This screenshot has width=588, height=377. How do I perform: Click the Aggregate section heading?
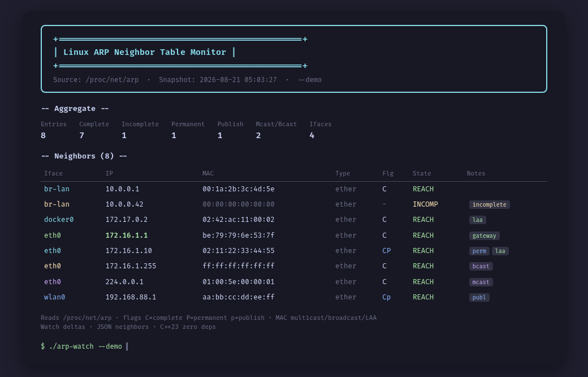[x=75, y=109]
